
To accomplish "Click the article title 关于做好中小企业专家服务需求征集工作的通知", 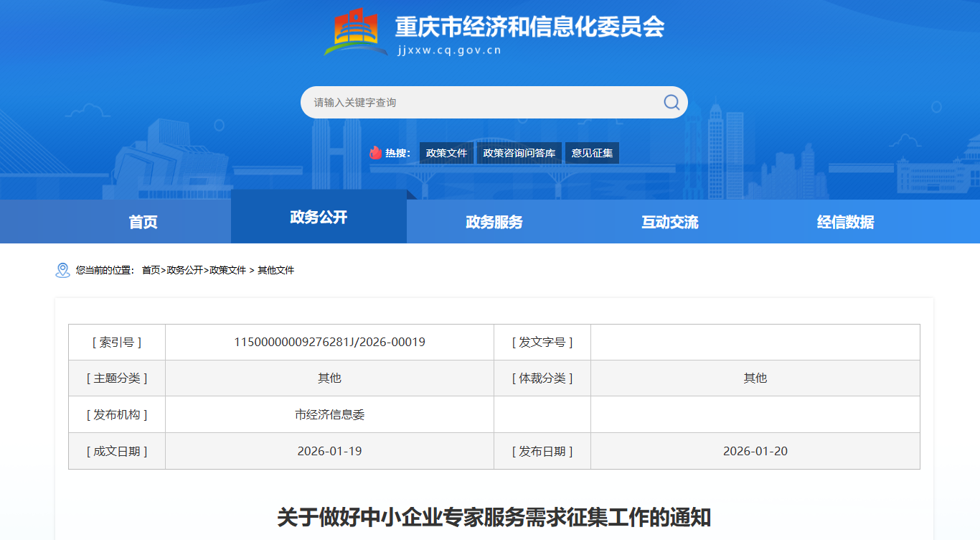I will [494, 518].
